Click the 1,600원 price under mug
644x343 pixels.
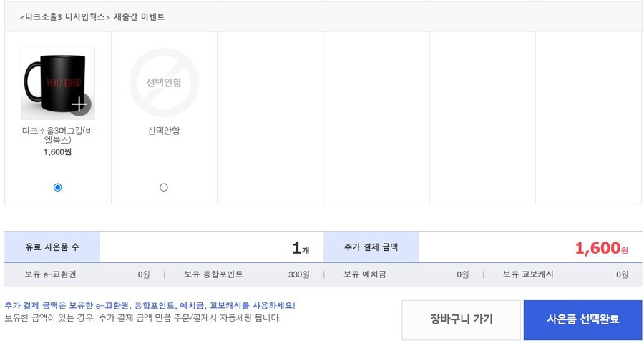click(x=57, y=152)
